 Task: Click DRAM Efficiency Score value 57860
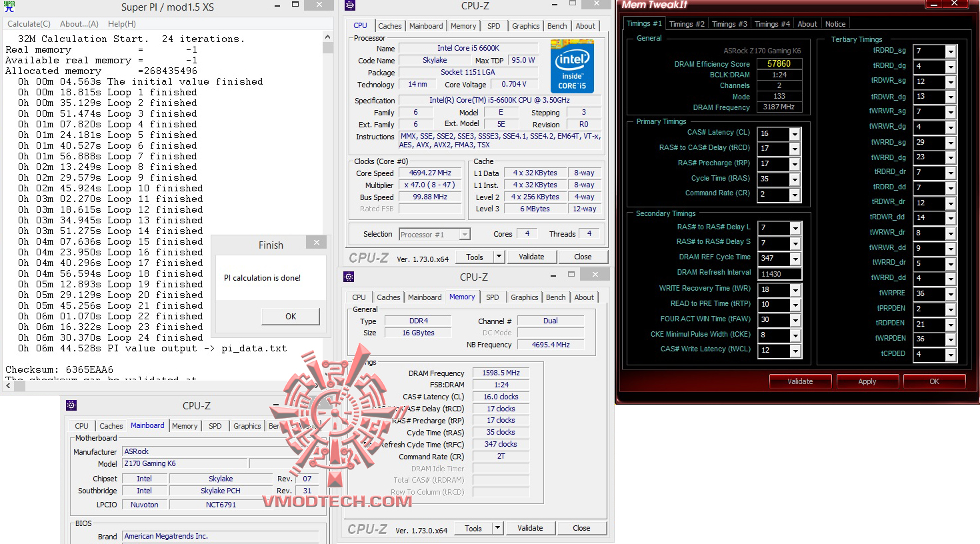tap(779, 64)
